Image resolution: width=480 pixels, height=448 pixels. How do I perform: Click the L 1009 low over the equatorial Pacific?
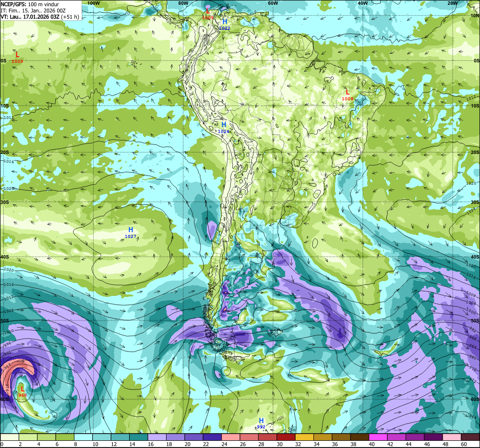click(x=17, y=58)
